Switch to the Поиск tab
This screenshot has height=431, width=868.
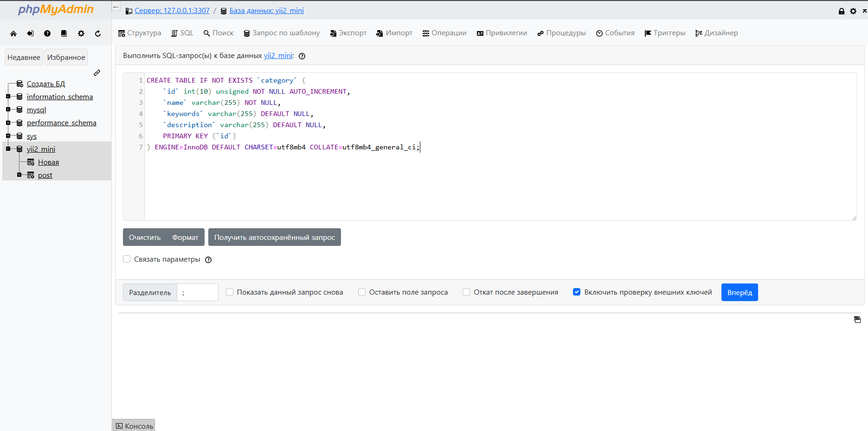(x=219, y=33)
